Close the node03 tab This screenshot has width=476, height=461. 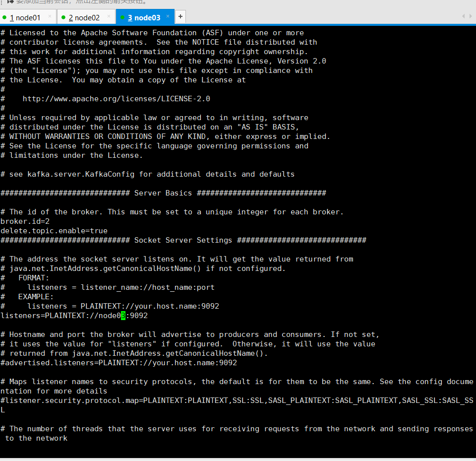(x=168, y=16)
